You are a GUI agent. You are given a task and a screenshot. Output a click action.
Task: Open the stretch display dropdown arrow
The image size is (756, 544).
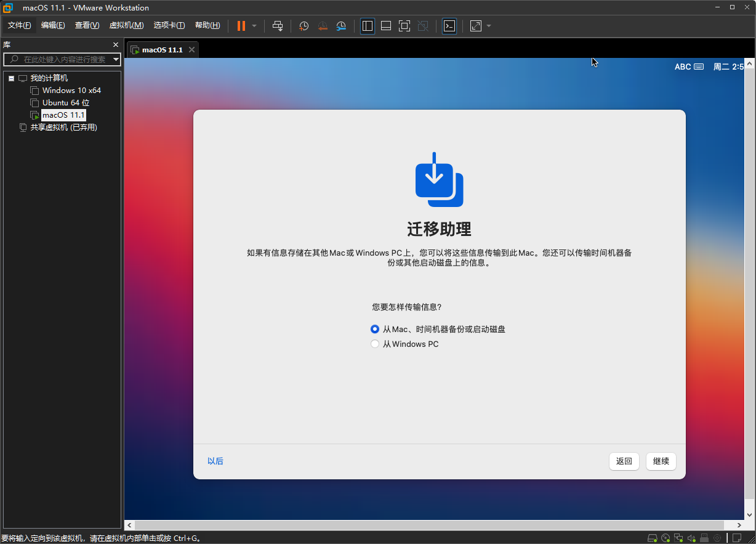pyautogui.click(x=489, y=26)
